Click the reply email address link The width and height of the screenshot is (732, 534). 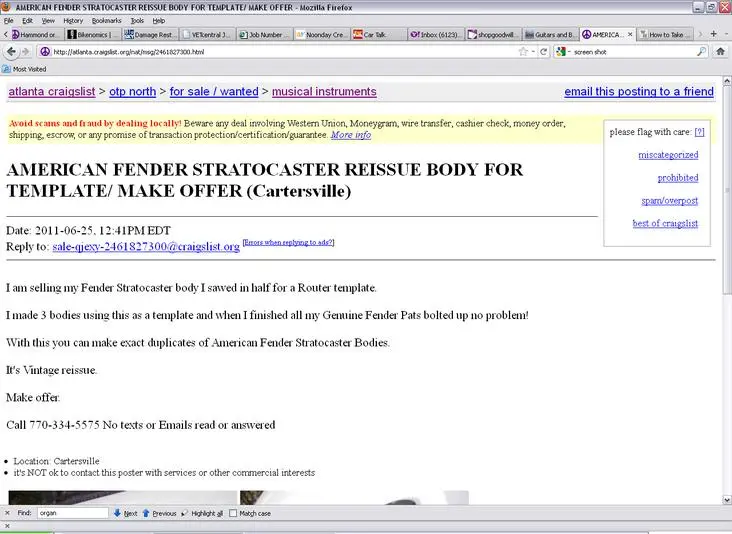tap(146, 246)
